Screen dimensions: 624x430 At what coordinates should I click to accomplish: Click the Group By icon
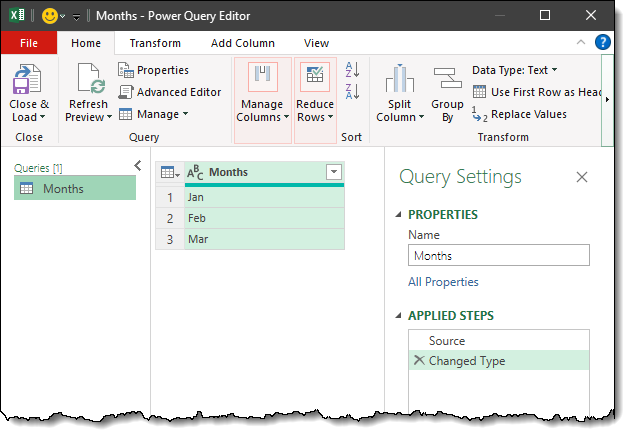(x=447, y=82)
